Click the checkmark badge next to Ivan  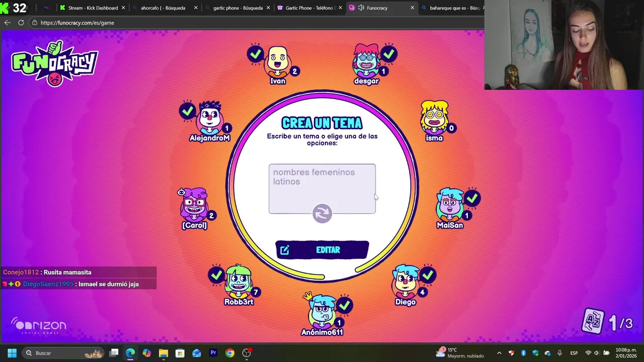[256, 53]
